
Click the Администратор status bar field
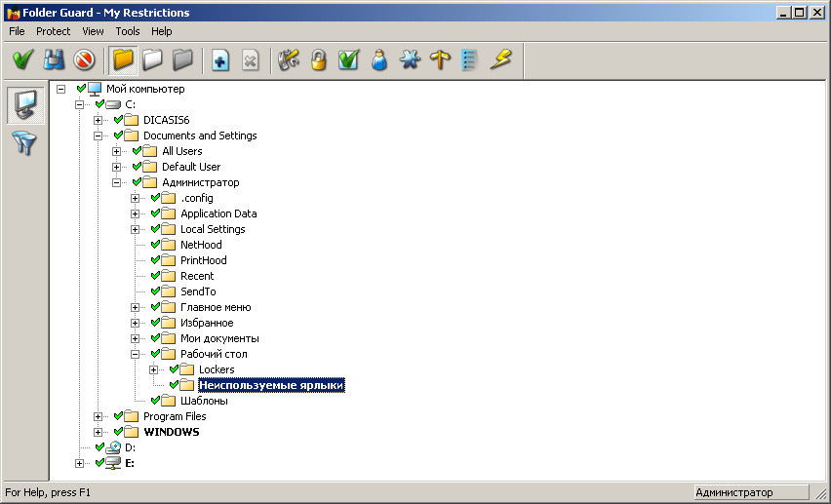pyautogui.click(x=751, y=492)
